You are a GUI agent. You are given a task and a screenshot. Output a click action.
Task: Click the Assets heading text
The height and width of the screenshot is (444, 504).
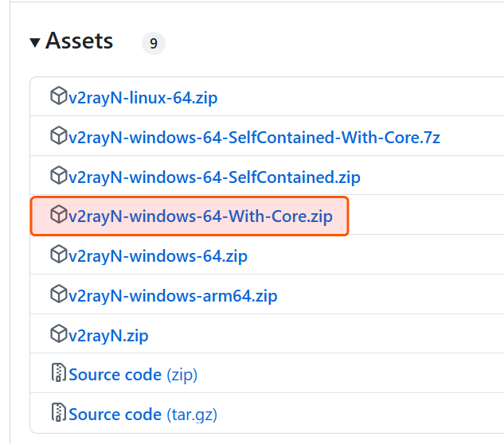click(x=80, y=41)
